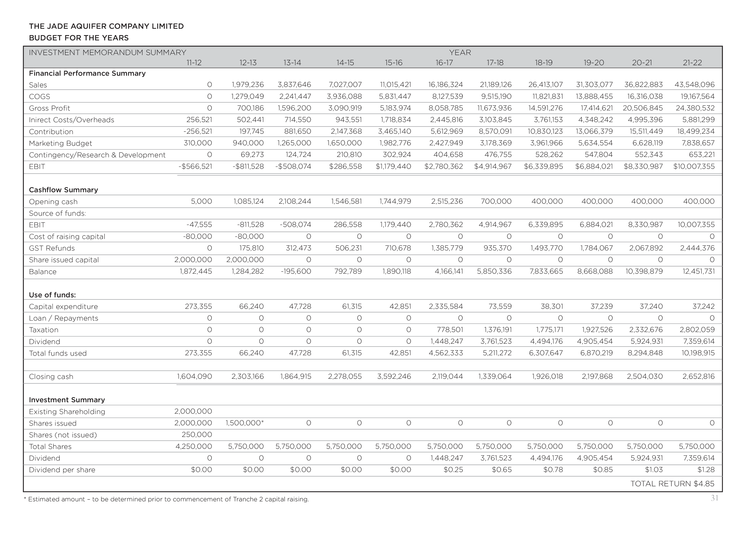Viewport: 756px width, 534px height.
Task: Select the 11-12 year column header
Action: (x=194, y=63)
